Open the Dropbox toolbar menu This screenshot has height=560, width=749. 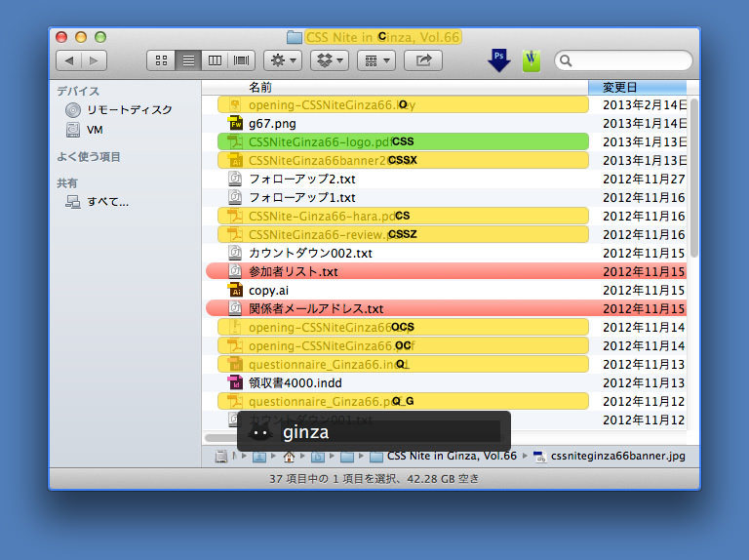coord(330,60)
